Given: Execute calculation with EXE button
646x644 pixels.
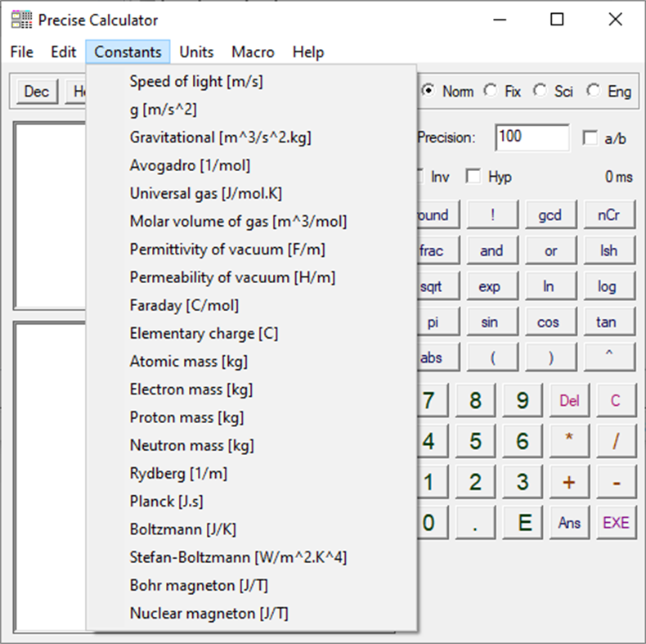Looking at the screenshot, I should pyautogui.click(x=616, y=523).
